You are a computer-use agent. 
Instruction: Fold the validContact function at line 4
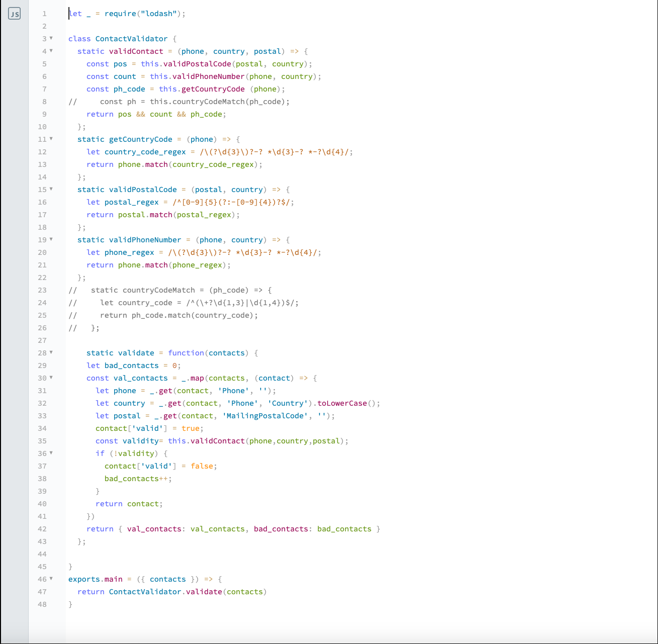[x=51, y=51]
